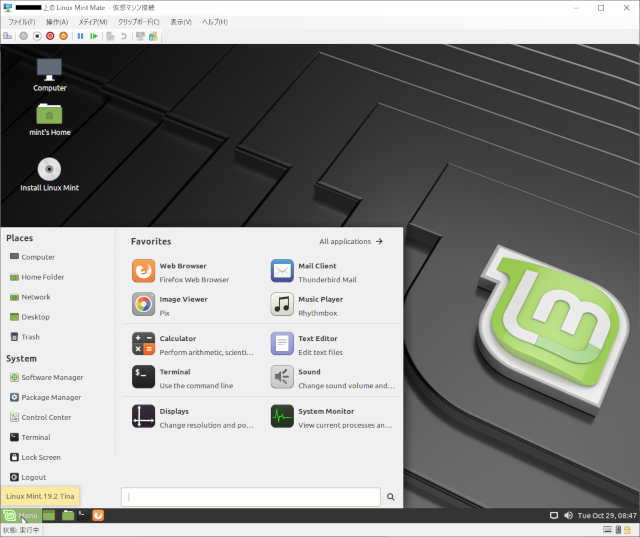Click Ctrl+Alt+Del toolbar icon
Viewport: 640px width, 537px height.
tap(7, 36)
